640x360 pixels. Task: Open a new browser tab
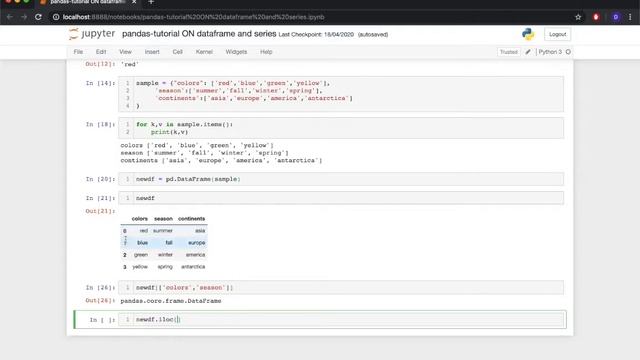pyautogui.click(x=151, y=2)
